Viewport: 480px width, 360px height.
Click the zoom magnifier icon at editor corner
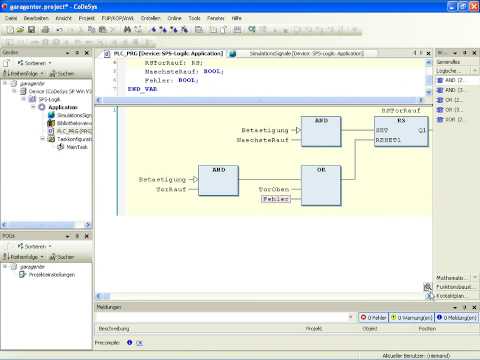click(x=427, y=287)
